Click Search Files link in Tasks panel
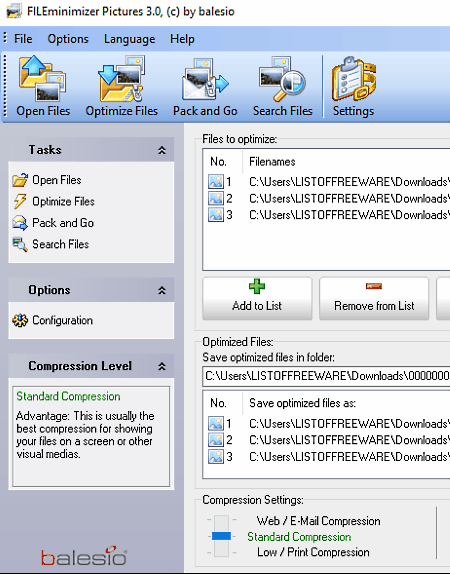The height and width of the screenshot is (574, 450). coord(60,244)
